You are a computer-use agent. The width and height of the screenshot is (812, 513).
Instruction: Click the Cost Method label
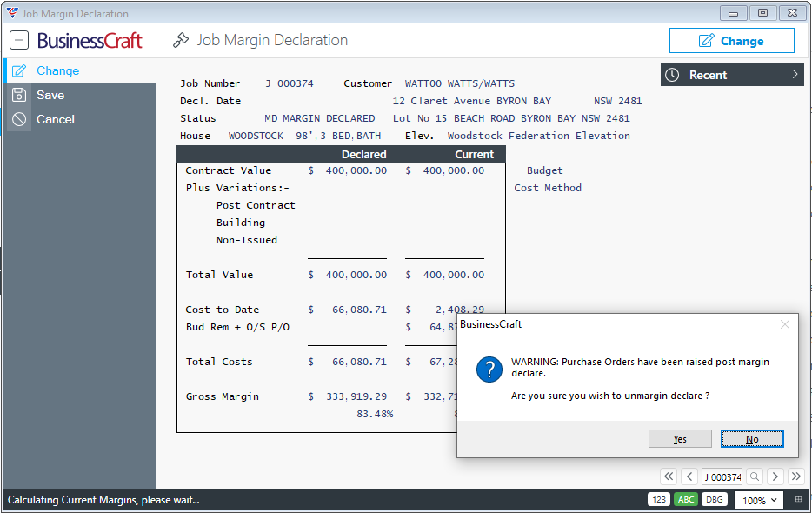548,188
